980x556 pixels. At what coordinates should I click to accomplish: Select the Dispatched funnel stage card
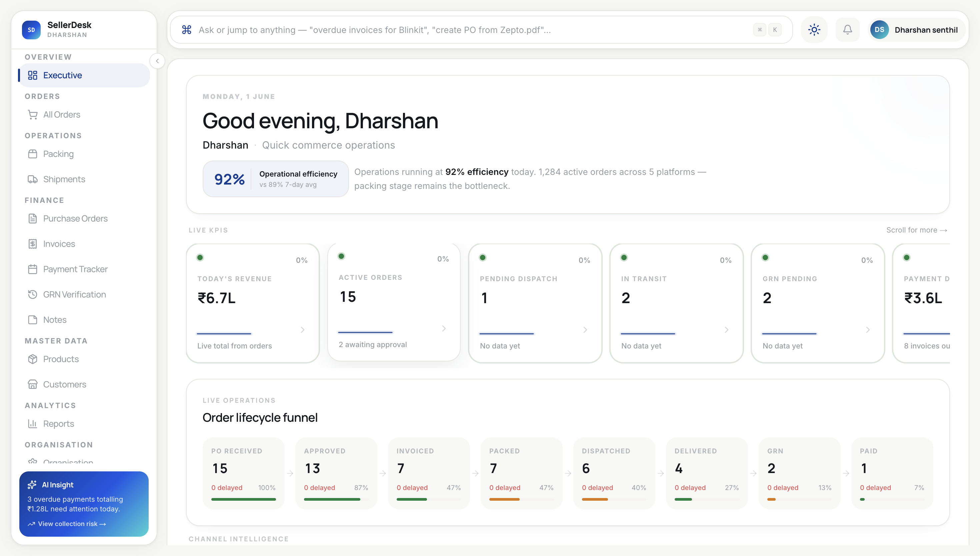614,473
